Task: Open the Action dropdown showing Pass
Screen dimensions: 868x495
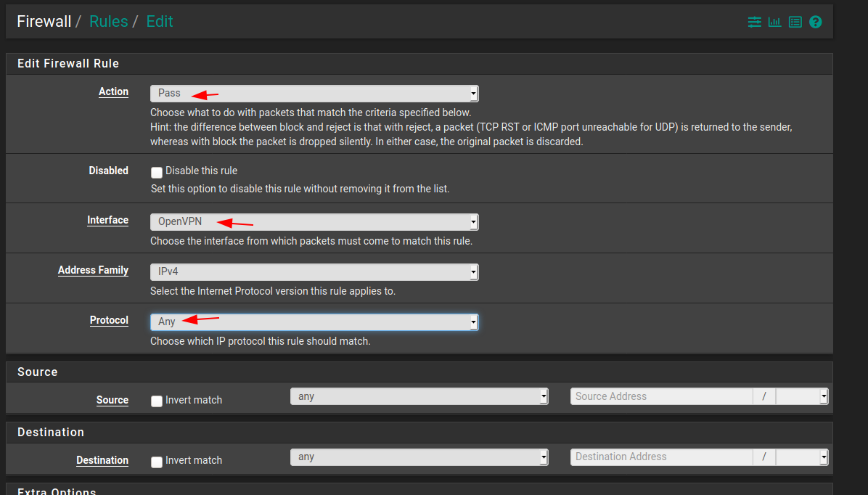Action: 314,94
